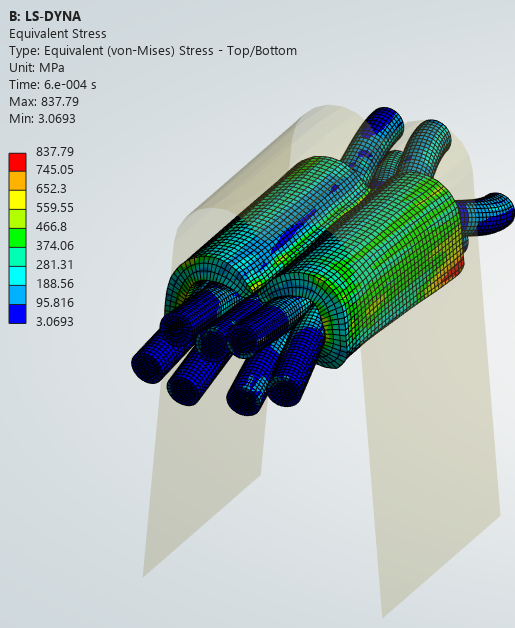The image size is (515, 628).
Task: Click the cyan legend color band
Action: pos(18,276)
